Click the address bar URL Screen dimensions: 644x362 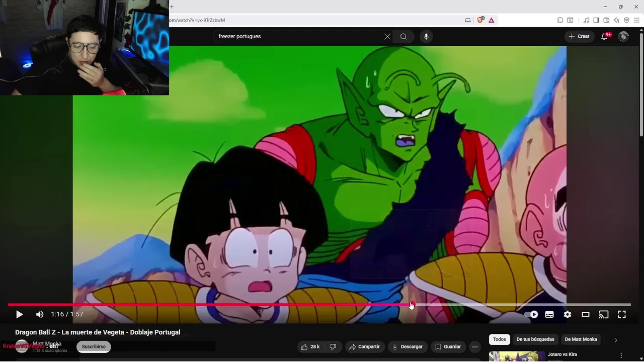tap(197, 20)
